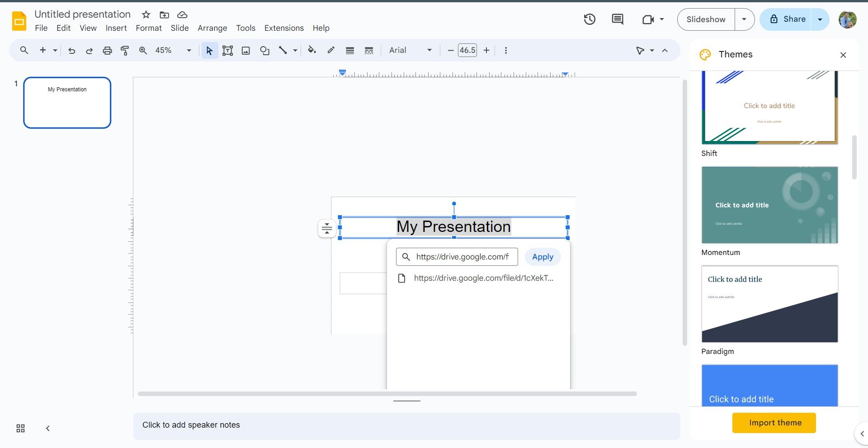Insert an image using toolbar icon

[x=245, y=51]
